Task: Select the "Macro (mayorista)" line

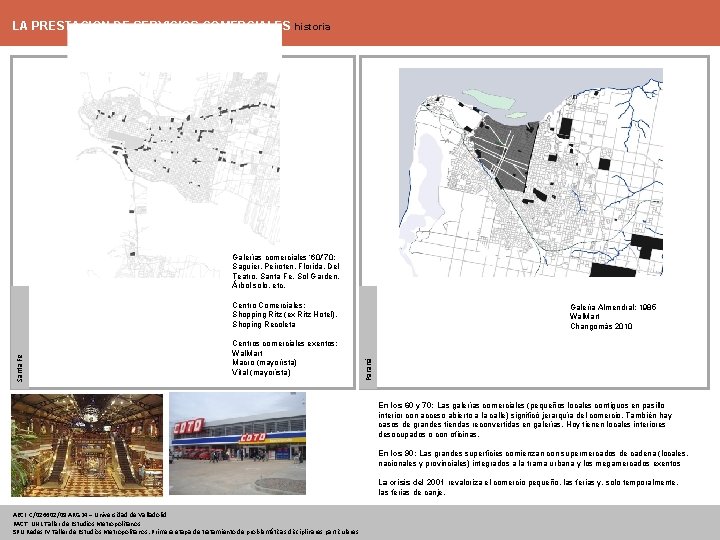Action: [264, 362]
